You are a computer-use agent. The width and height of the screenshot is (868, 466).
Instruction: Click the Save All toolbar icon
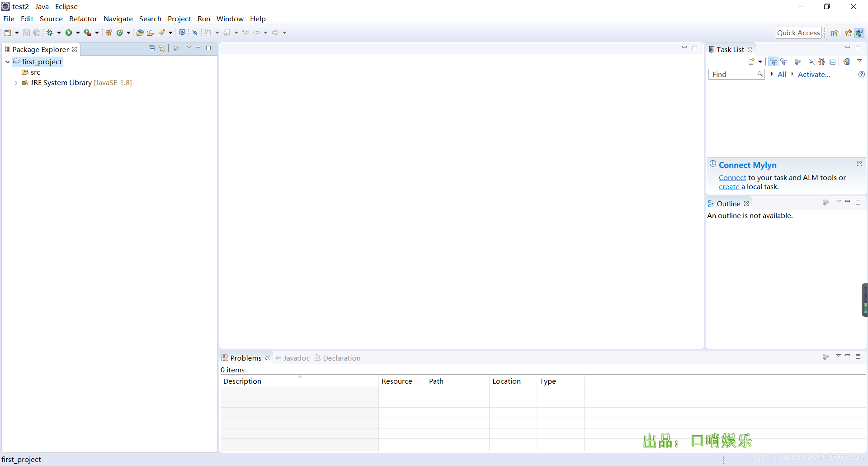coord(37,33)
